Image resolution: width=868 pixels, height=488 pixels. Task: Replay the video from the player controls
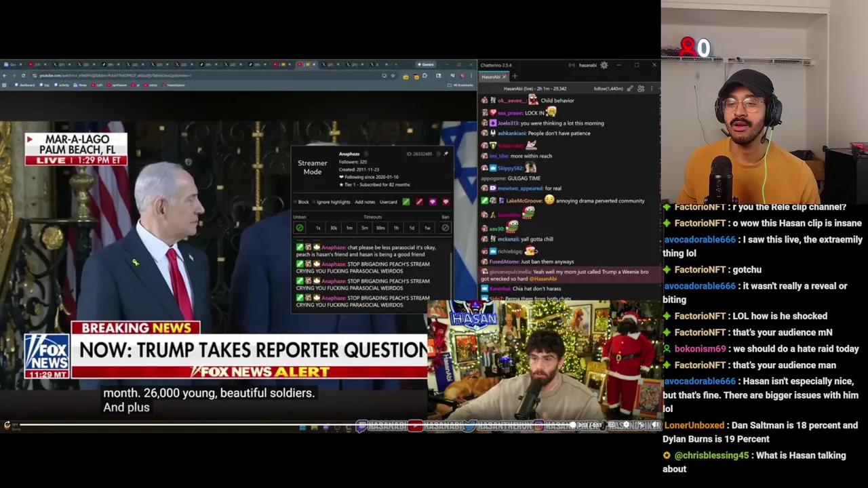click(7, 425)
